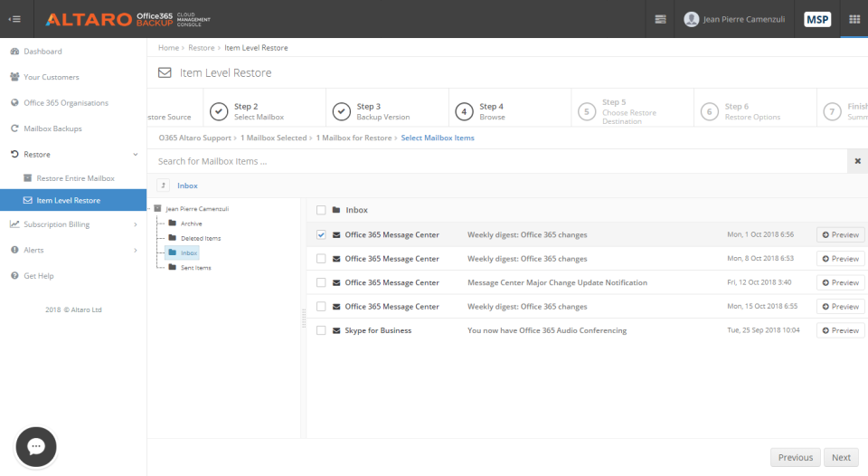Expand the Alerts sidebar section
868x476 pixels.
tap(134, 250)
